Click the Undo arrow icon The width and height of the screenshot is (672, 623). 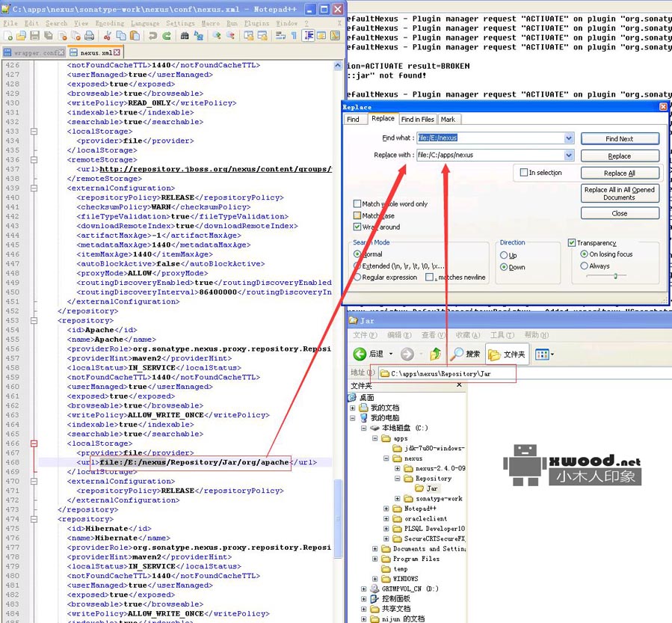click(x=152, y=36)
